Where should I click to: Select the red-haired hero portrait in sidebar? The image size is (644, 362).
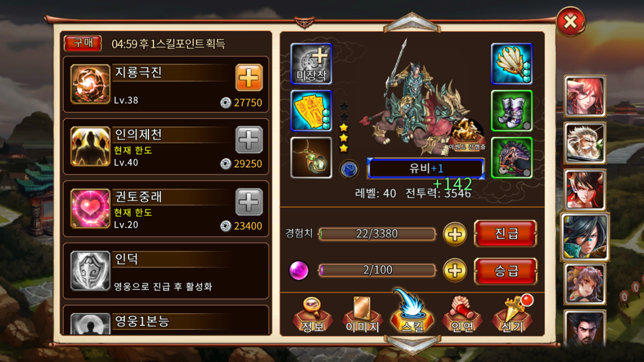[x=585, y=97]
